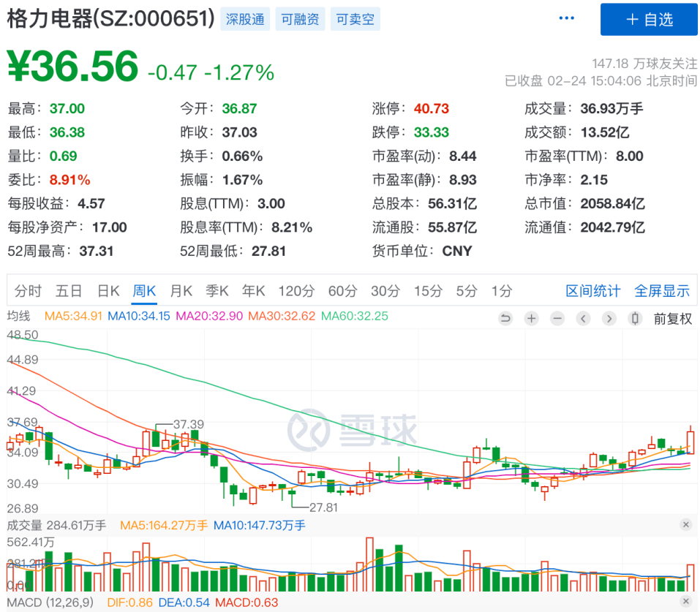The width and height of the screenshot is (700, 612).
Task: Click the MACD (12,26,9) parameters label
Action: tap(50, 602)
